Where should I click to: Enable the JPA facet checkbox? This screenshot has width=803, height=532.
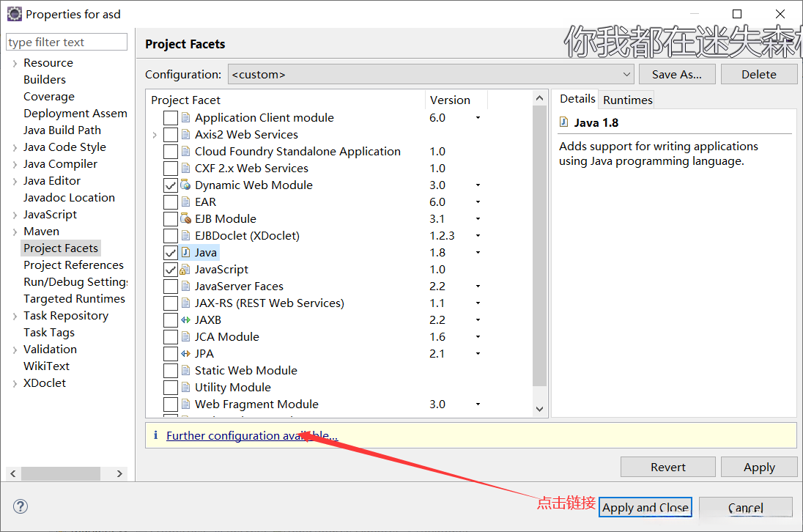click(171, 354)
